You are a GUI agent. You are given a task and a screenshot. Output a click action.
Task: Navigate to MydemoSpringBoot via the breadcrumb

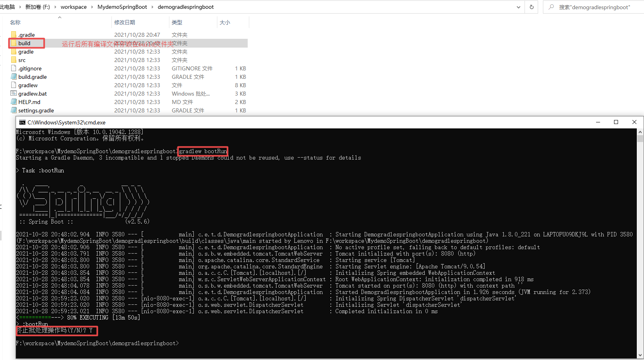point(122,7)
